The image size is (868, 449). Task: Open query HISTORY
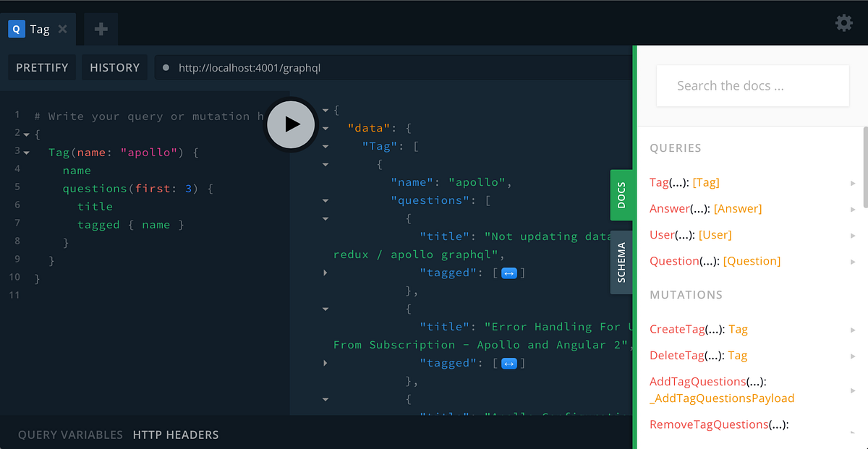pos(114,67)
